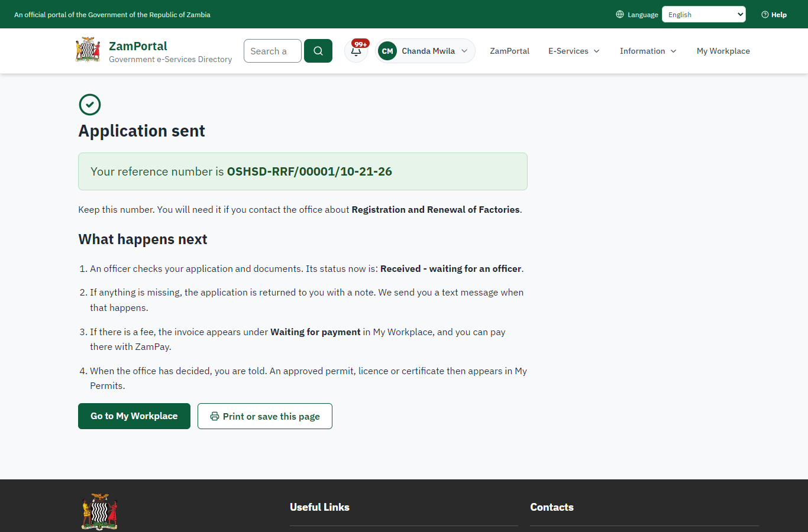Focus the search input field

(x=273, y=51)
